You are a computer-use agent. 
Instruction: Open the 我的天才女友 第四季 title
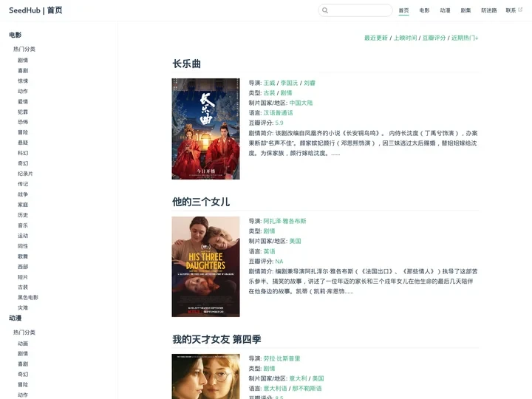click(x=216, y=339)
